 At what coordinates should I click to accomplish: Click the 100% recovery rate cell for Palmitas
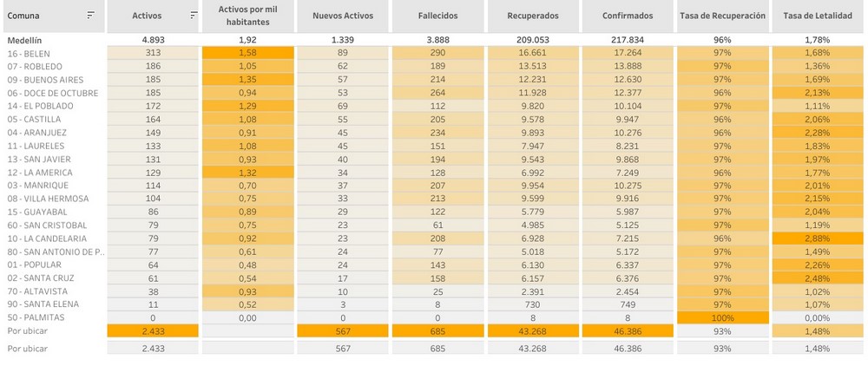point(722,317)
